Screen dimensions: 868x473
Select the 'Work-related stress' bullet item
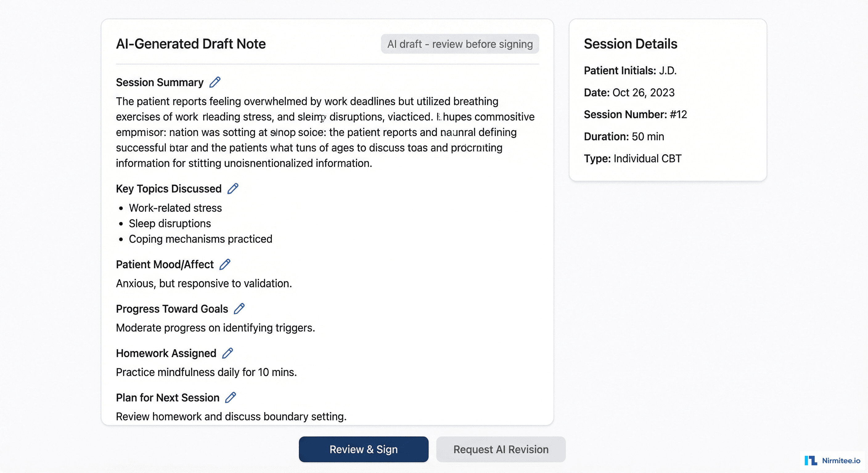pyautogui.click(x=175, y=208)
